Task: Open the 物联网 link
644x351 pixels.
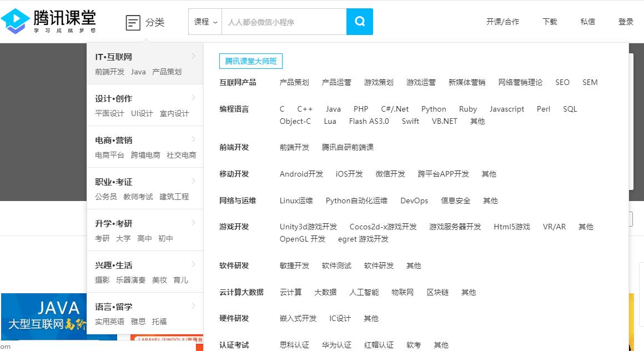Action: [402, 292]
